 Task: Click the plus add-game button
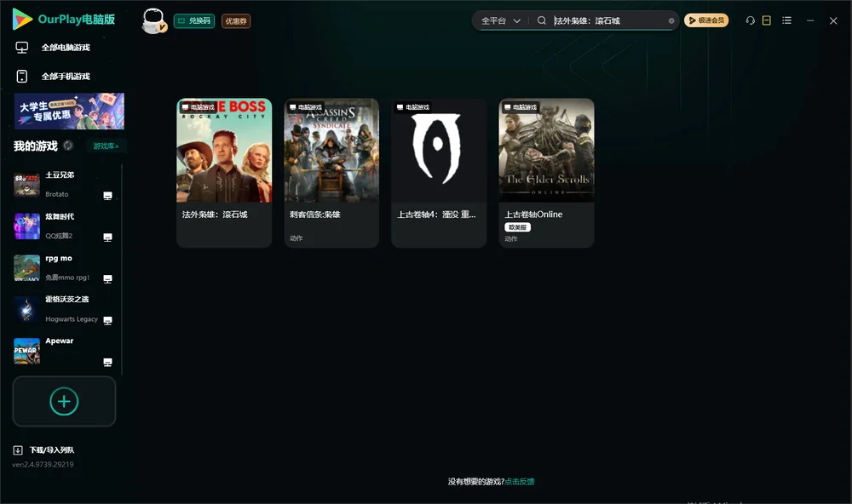pos(64,401)
